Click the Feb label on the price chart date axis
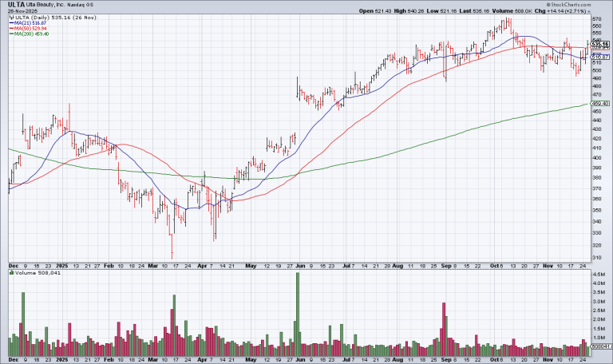613x364 pixels. [109, 266]
